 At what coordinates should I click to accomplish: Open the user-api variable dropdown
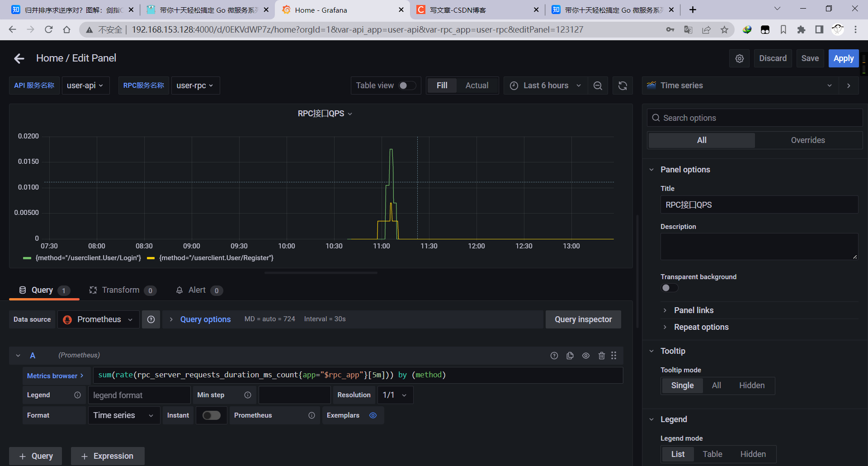85,86
